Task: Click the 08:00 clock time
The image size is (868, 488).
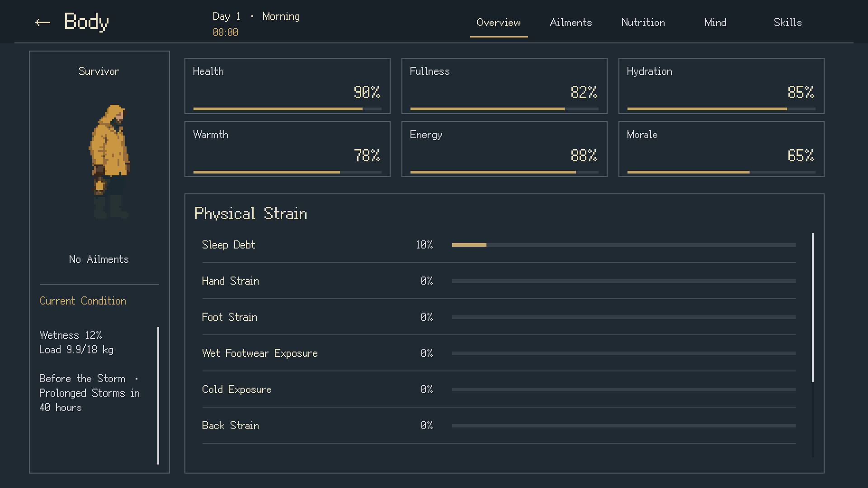Action: [226, 33]
